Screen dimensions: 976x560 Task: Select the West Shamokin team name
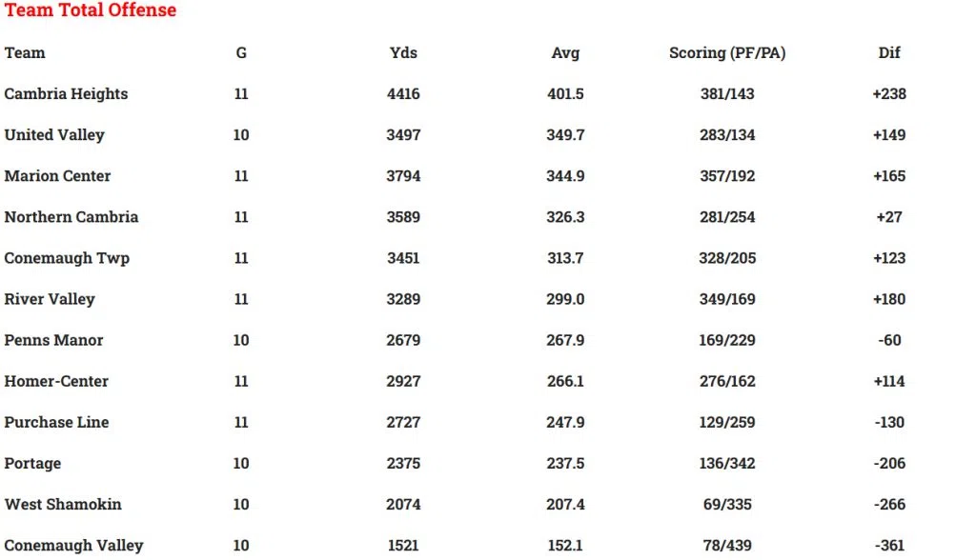[63, 504]
